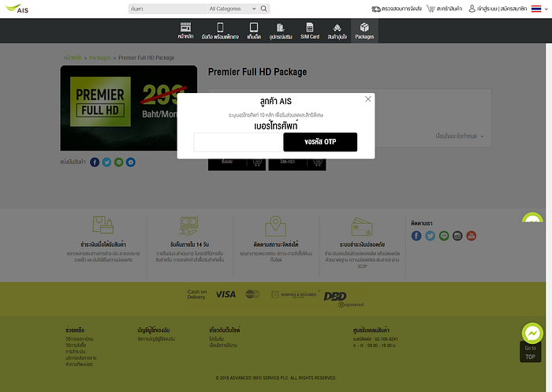Share product via Messenger
This screenshot has height=392, width=552.
(131, 162)
